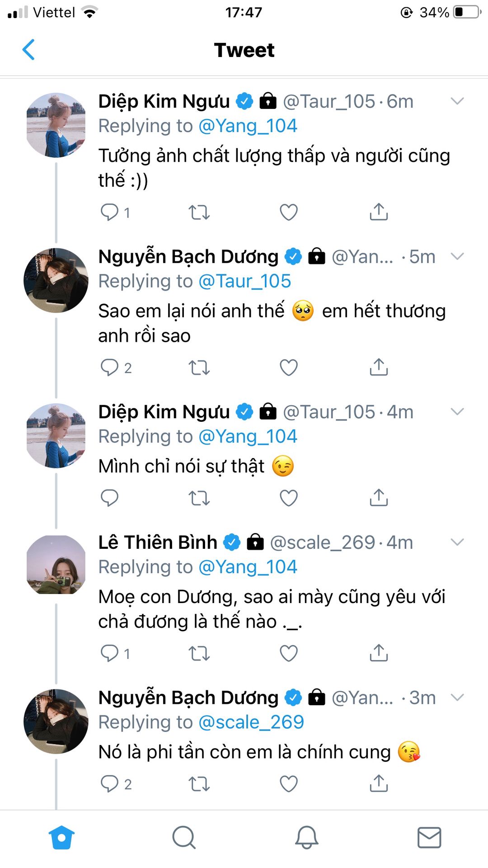Like Lê Thiên Bình's tweet
This screenshot has width=488, height=868.
pyautogui.click(x=289, y=653)
